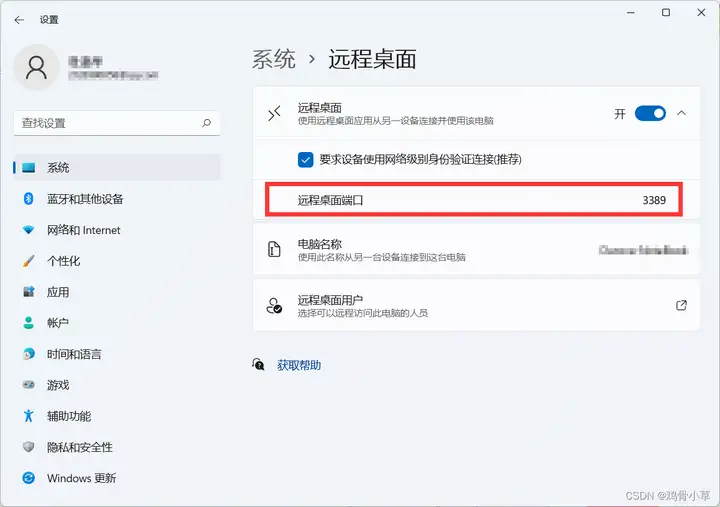This screenshot has width=720, height=507.
Task: Click the 远程桌面端口 label
Action: [330, 200]
